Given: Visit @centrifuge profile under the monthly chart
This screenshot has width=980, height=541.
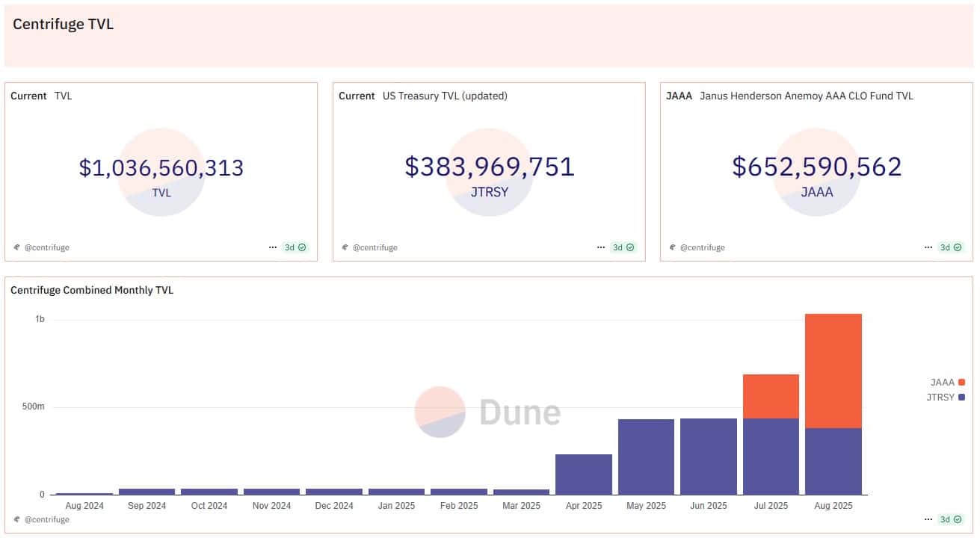Looking at the screenshot, I should pyautogui.click(x=46, y=519).
